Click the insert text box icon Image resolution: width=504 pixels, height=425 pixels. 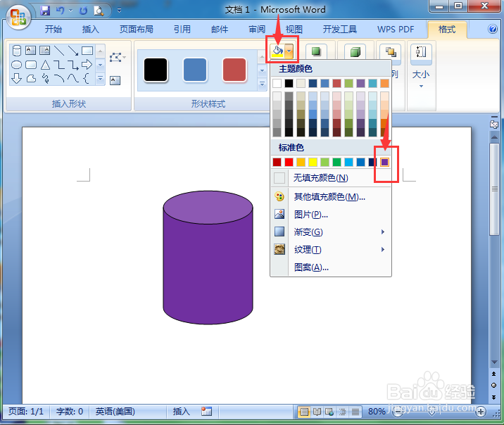[115, 80]
